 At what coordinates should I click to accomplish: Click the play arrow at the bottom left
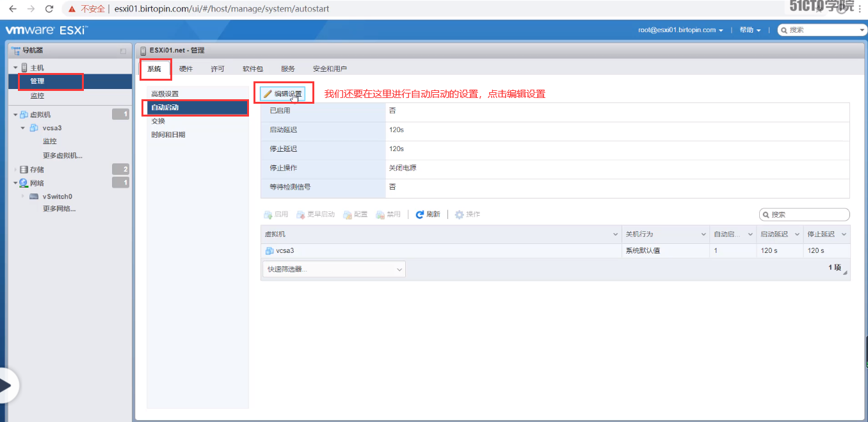click(x=6, y=385)
